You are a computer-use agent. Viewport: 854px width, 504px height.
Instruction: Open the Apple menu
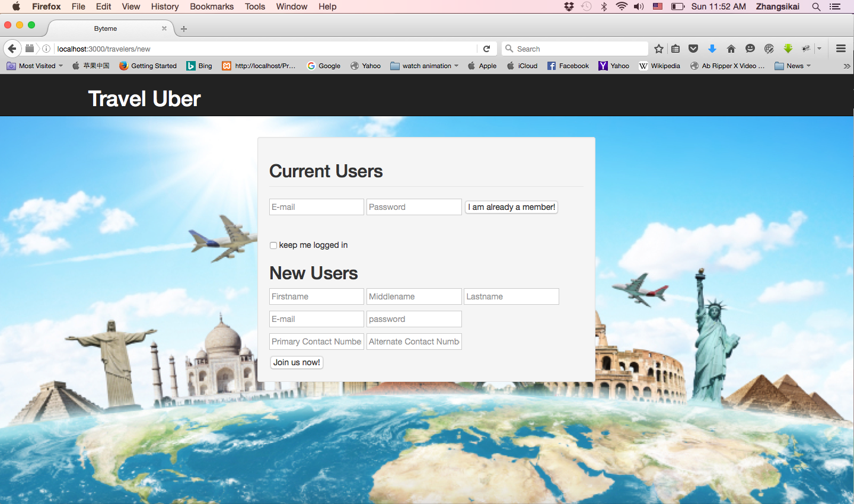[16, 7]
